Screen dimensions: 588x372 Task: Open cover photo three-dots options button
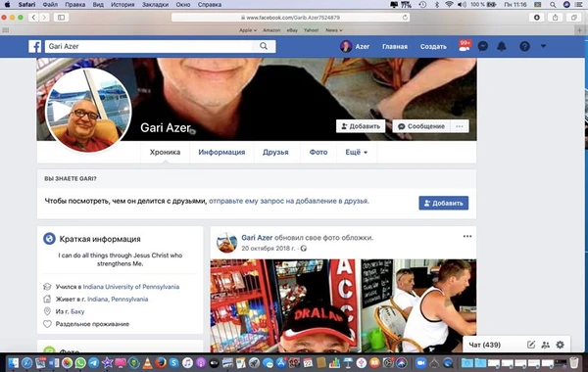point(460,126)
